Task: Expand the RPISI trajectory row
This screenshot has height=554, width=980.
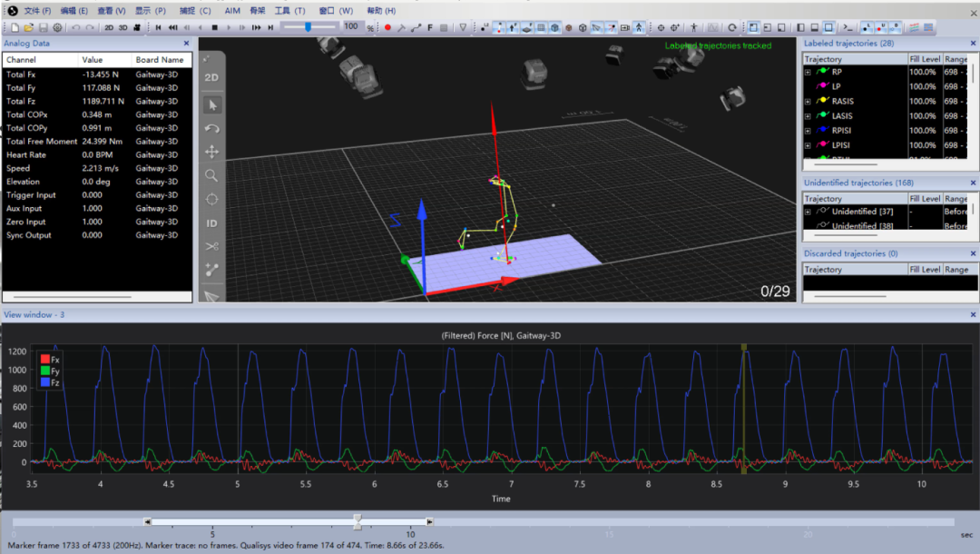Action: click(808, 131)
